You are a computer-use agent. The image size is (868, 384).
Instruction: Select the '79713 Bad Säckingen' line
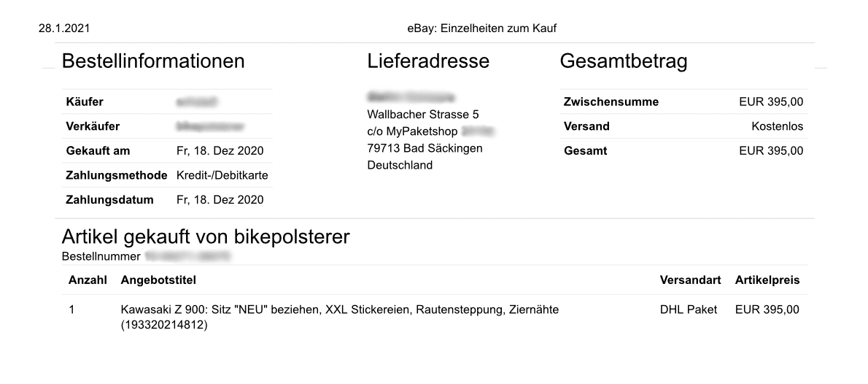(x=425, y=148)
